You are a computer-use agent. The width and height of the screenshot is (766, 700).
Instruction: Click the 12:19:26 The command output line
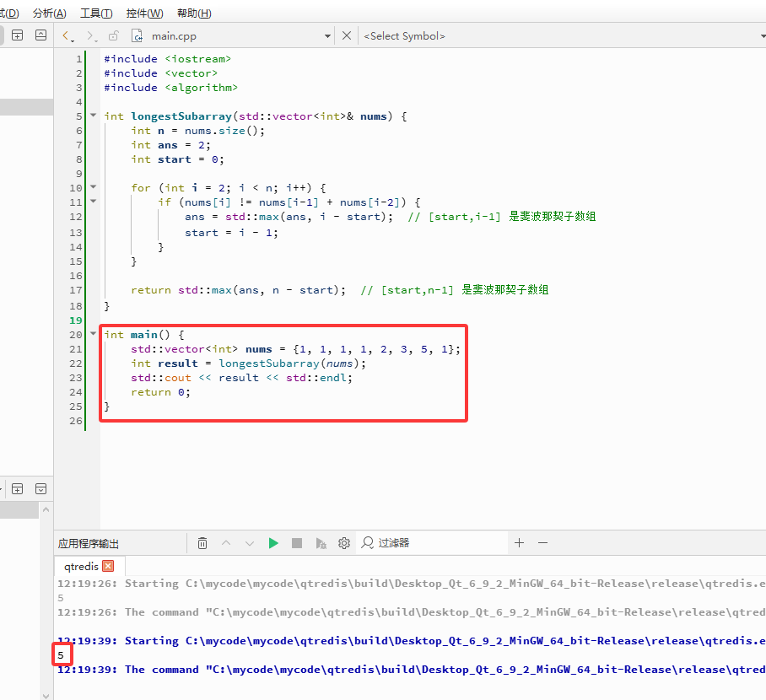click(412, 612)
